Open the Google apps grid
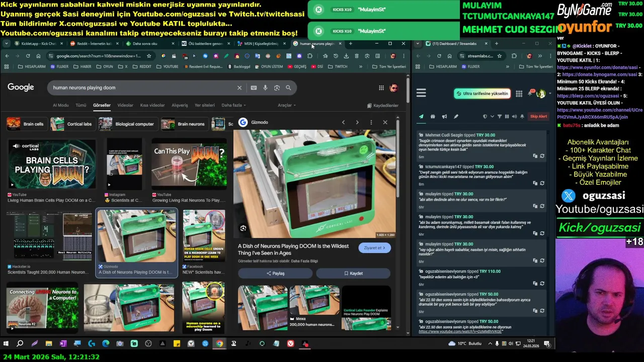Image resolution: width=644 pixels, height=362 pixels. 381,88
